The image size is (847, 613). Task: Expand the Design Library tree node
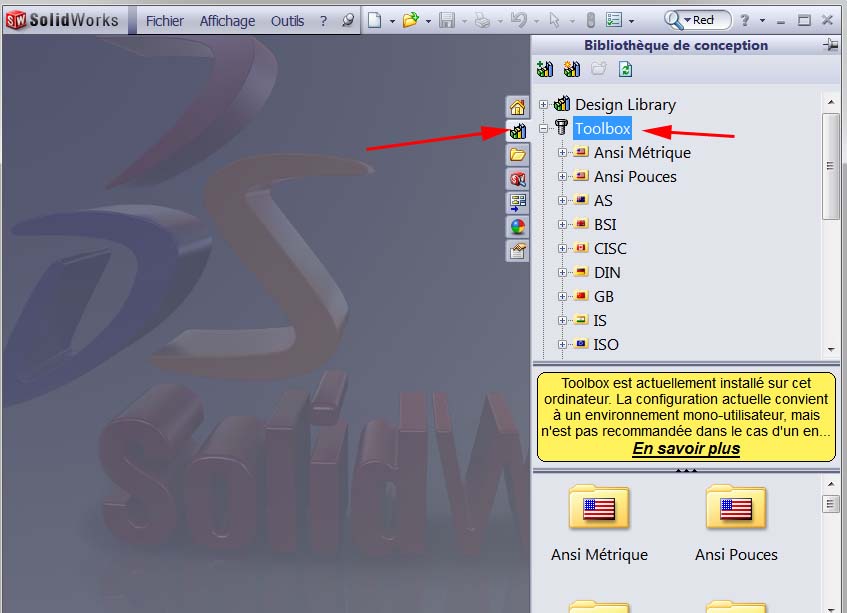point(543,104)
